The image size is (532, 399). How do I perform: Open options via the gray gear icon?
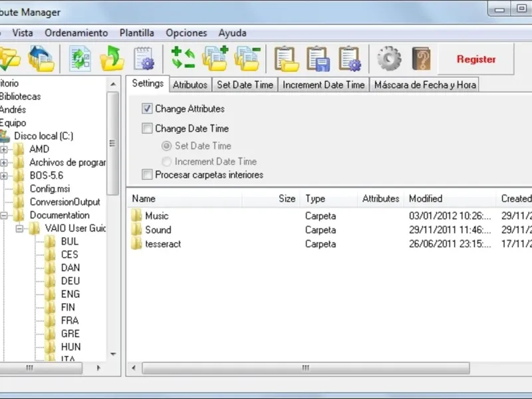pos(389,59)
